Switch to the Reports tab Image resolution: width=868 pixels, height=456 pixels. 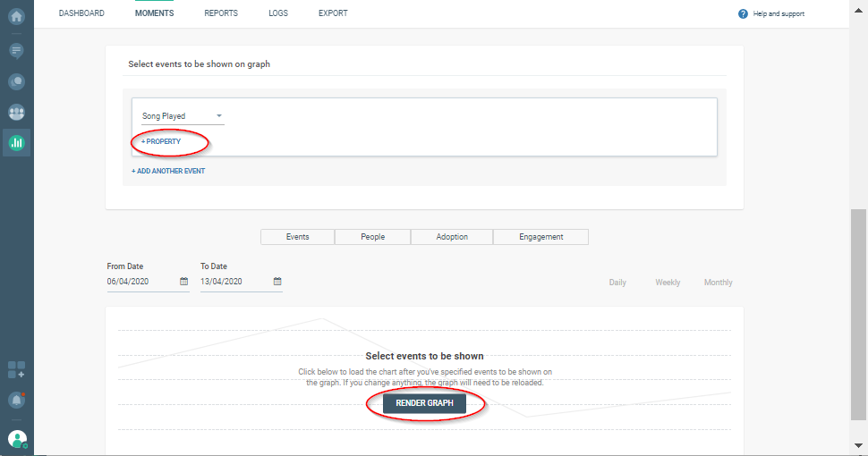(221, 13)
